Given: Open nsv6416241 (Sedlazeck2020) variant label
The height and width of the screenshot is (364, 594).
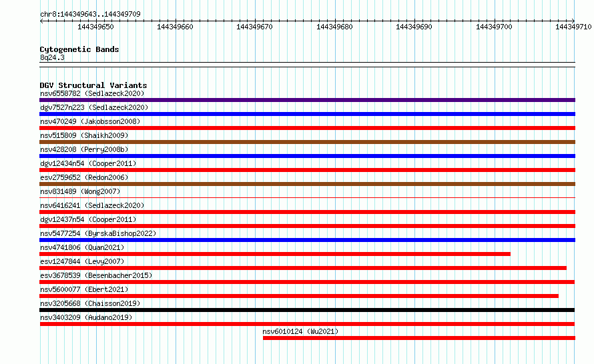Looking at the screenshot, I should pyautogui.click(x=92, y=205).
